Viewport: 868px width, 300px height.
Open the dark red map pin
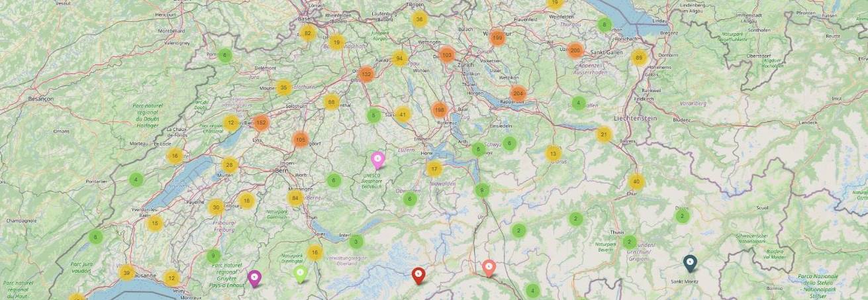coord(418,275)
